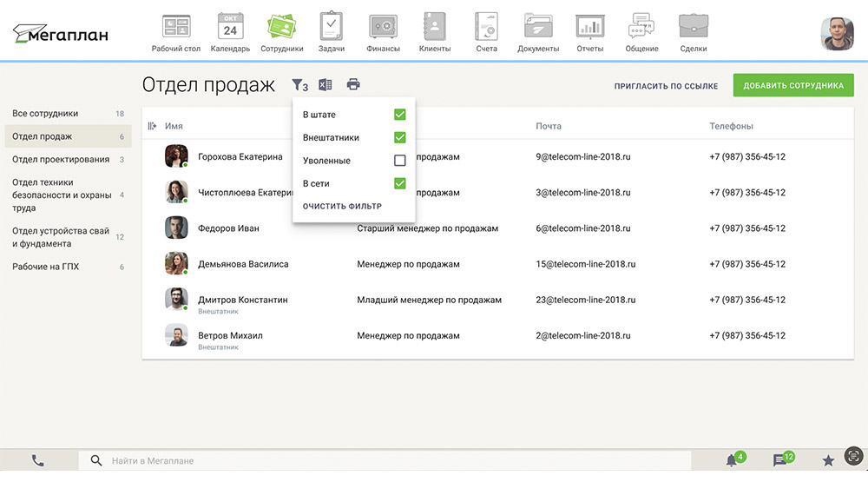Open the notifications bell icon

click(732, 460)
